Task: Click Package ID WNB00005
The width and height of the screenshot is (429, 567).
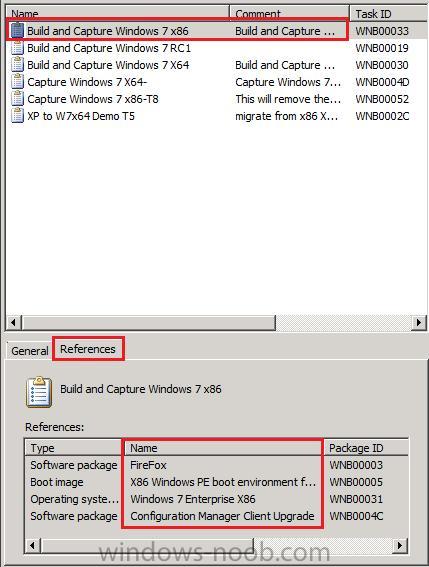Action: tap(356, 482)
